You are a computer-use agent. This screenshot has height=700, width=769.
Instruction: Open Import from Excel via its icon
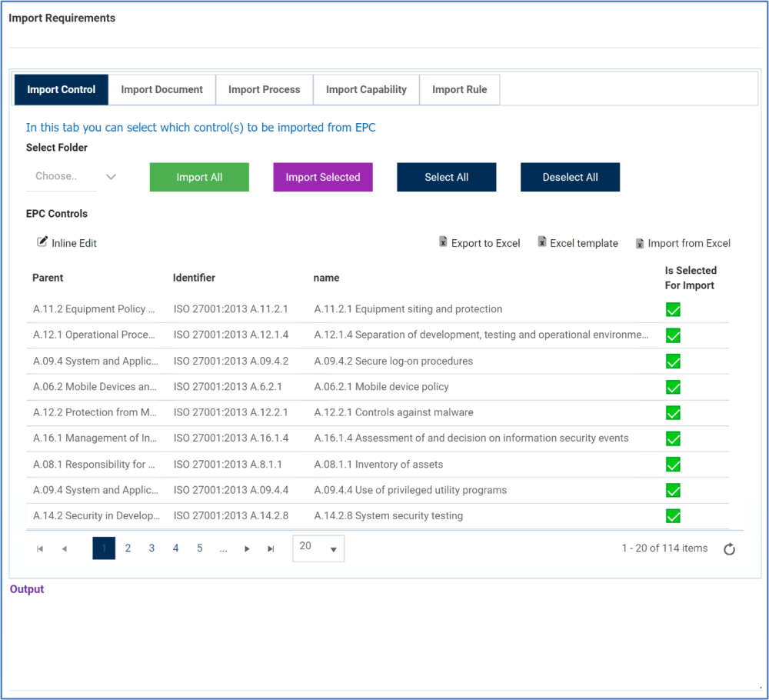640,242
